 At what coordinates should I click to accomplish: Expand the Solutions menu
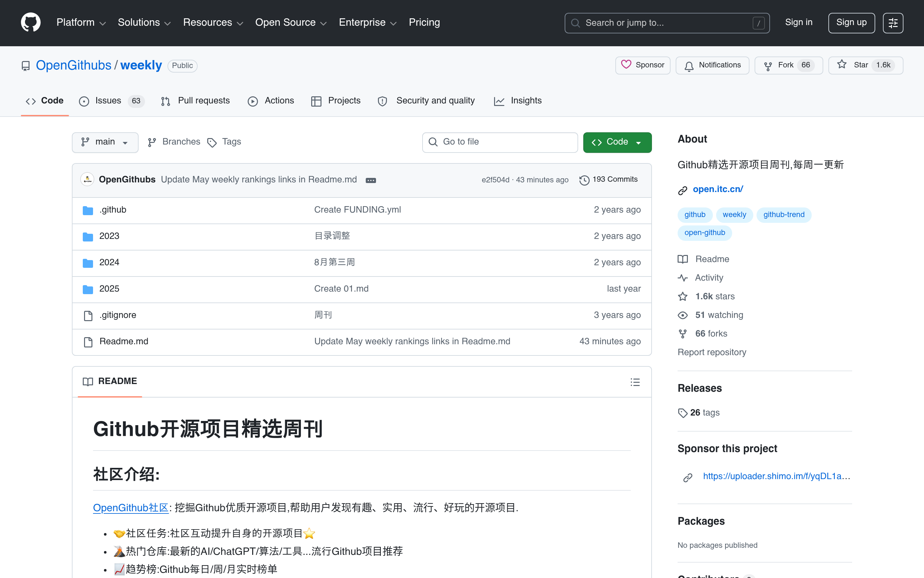(144, 22)
